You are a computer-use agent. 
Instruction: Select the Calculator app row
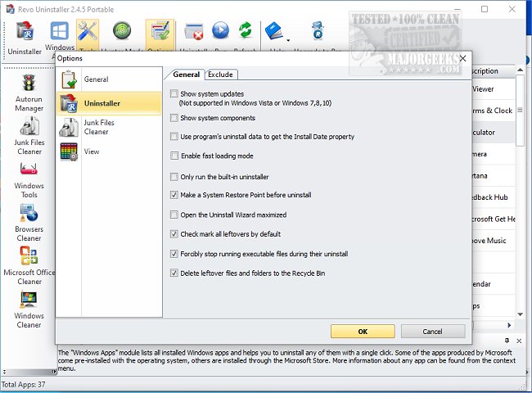tap(494, 133)
